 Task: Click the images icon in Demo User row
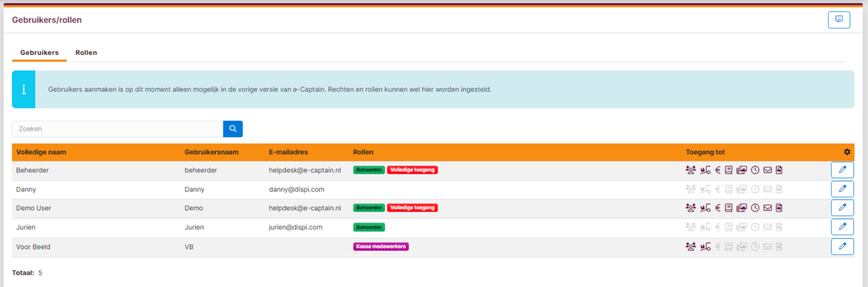coord(742,208)
